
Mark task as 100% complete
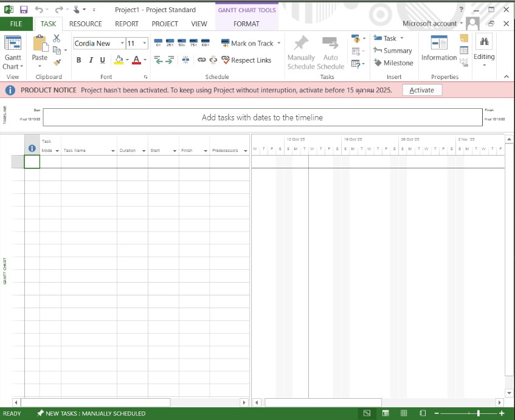point(206,43)
